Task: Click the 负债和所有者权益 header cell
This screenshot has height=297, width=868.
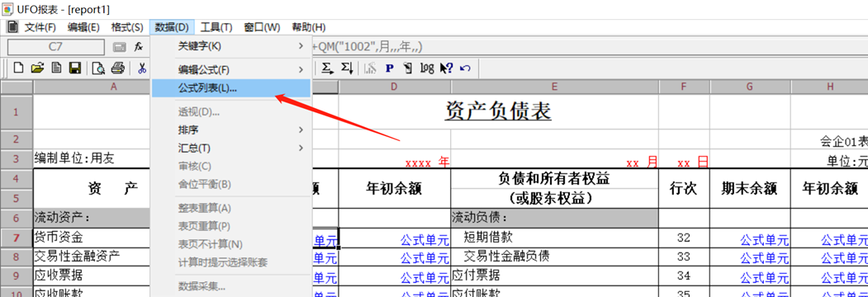Action: pyautogui.click(x=555, y=179)
